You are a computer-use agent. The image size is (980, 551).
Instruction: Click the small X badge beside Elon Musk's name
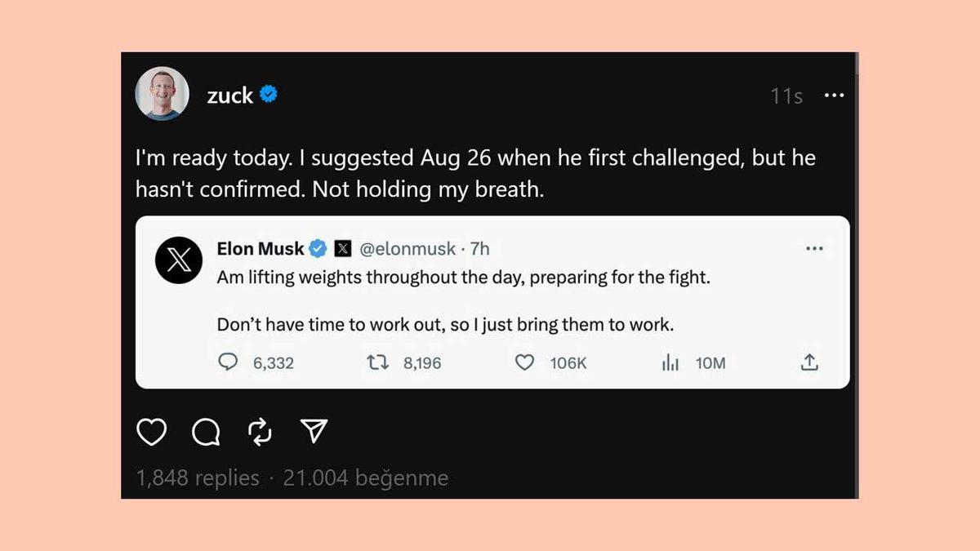342,248
